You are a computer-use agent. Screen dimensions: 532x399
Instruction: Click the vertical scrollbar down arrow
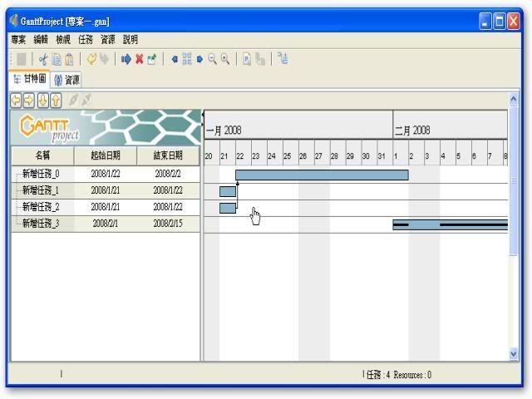[513, 353]
